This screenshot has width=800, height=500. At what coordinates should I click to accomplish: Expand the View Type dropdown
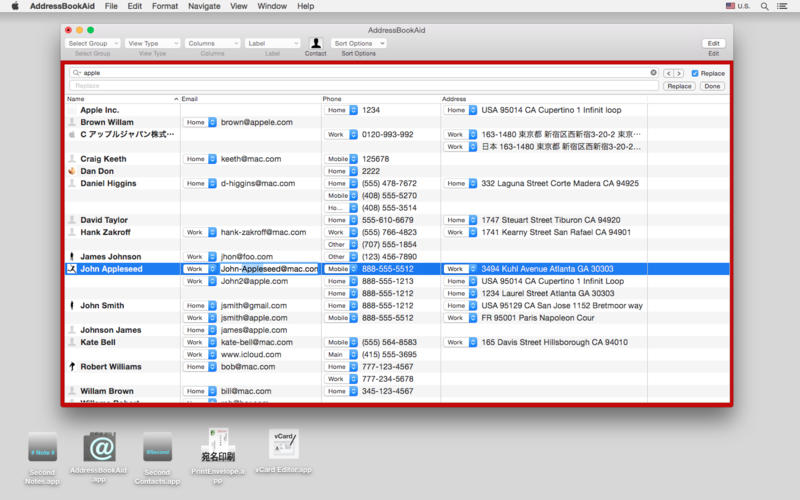(x=152, y=43)
